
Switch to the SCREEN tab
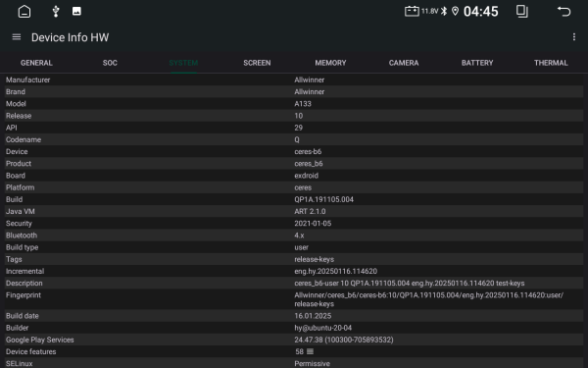pyautogui.click(x=257, y=63)
